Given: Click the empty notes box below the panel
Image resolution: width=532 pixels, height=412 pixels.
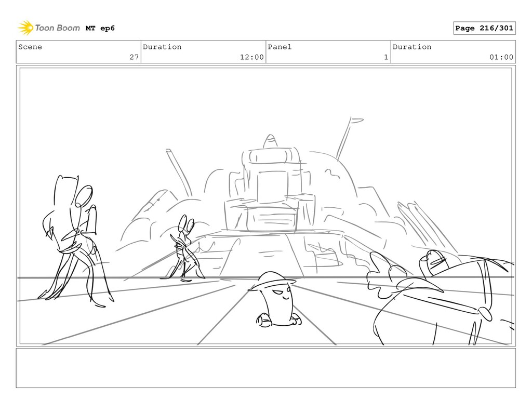Looking at the screenshot, I should tap(265, 368).
